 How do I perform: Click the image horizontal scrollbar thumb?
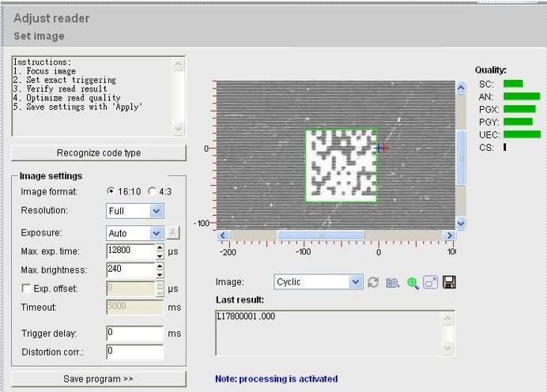point(321,236)
